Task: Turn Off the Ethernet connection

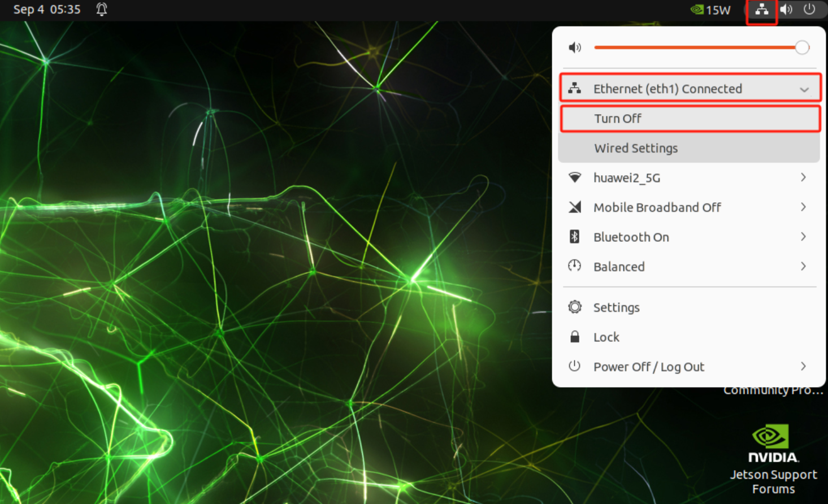Action: point(618,119)
